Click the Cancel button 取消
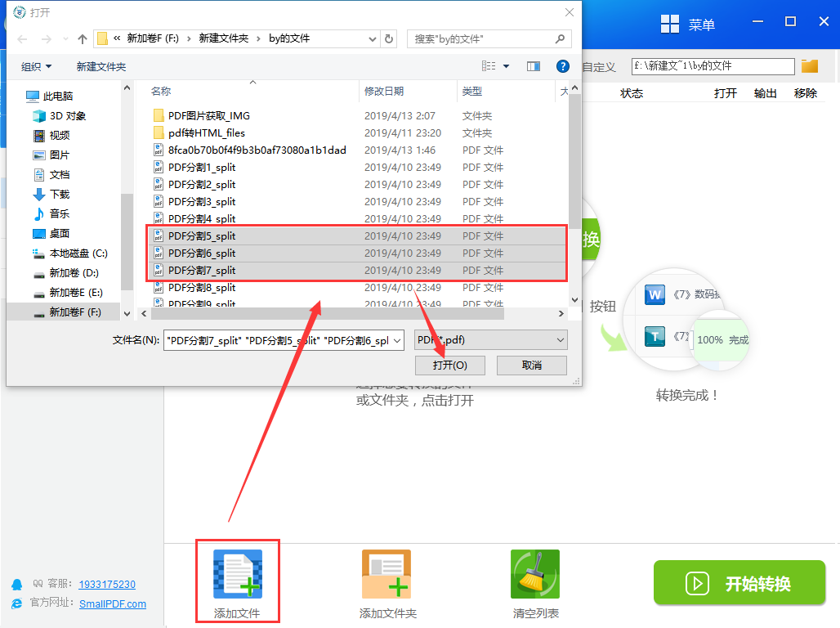The image size is (840, 628). (x=531, y=366)
